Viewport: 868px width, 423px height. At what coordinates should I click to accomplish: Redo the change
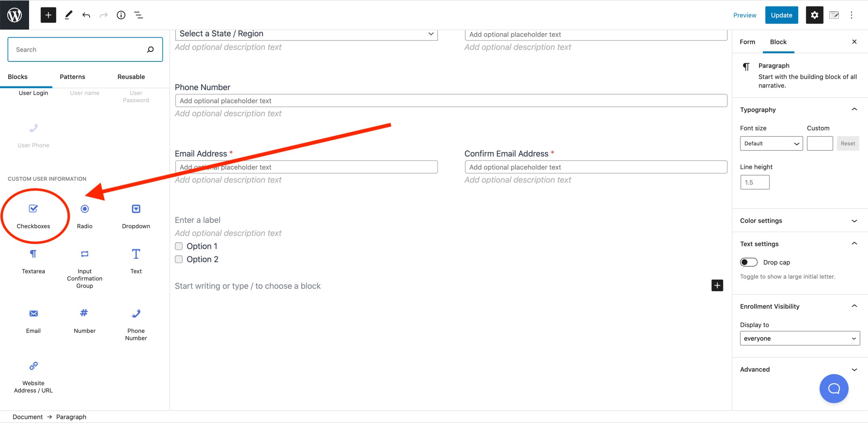click(x=104, y=15)
